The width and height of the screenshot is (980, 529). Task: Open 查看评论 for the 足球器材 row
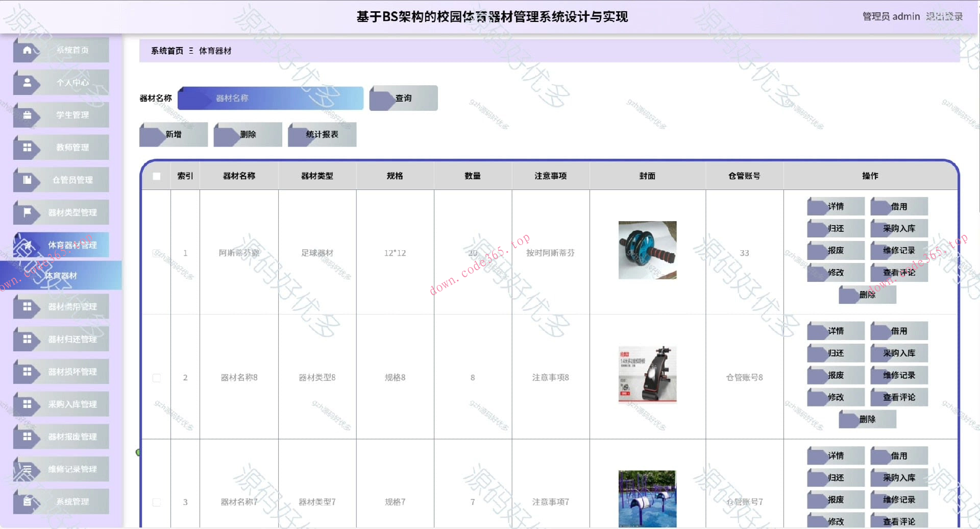pos(899,272)
